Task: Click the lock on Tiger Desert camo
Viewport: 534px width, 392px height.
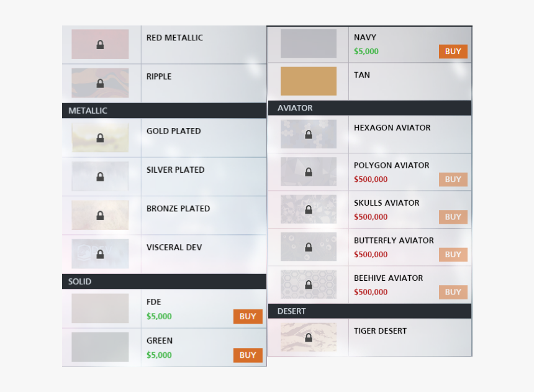Action: tap(309, 337)
